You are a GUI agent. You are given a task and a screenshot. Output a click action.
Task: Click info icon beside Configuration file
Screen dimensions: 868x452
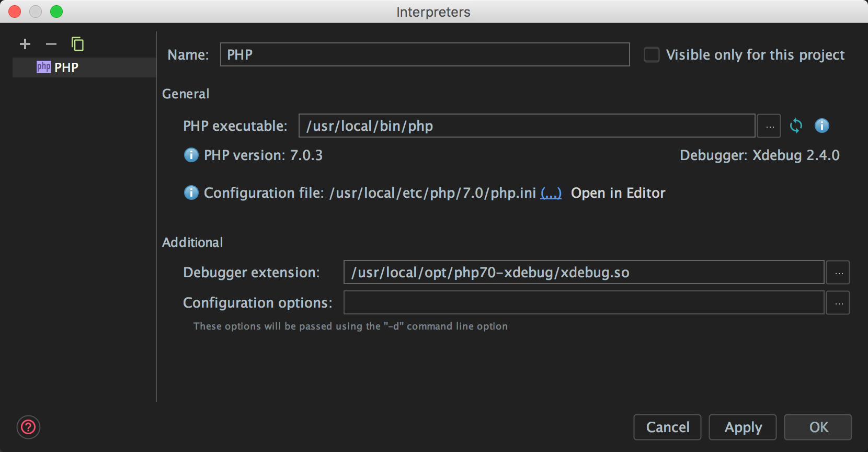[191, 193]
